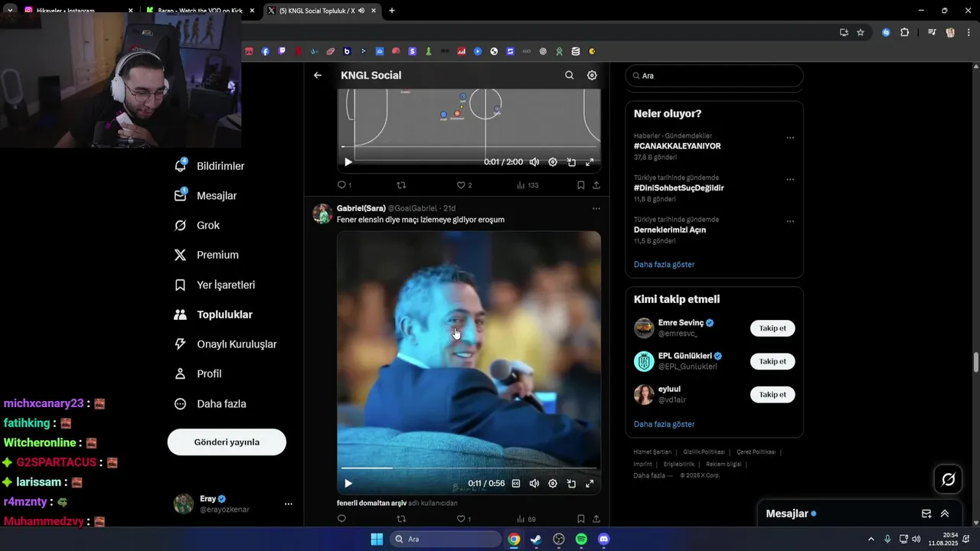Share the post with 133 views
980x551 pixels.
pos(596,185)
